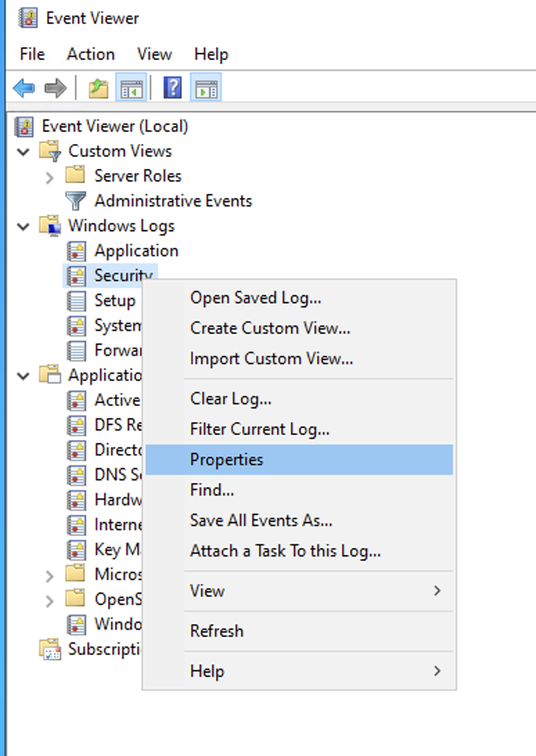This screenshot has height=756, width=536.
Task: Click the Forward arrow toolbar icon
Action: (55, 88)
